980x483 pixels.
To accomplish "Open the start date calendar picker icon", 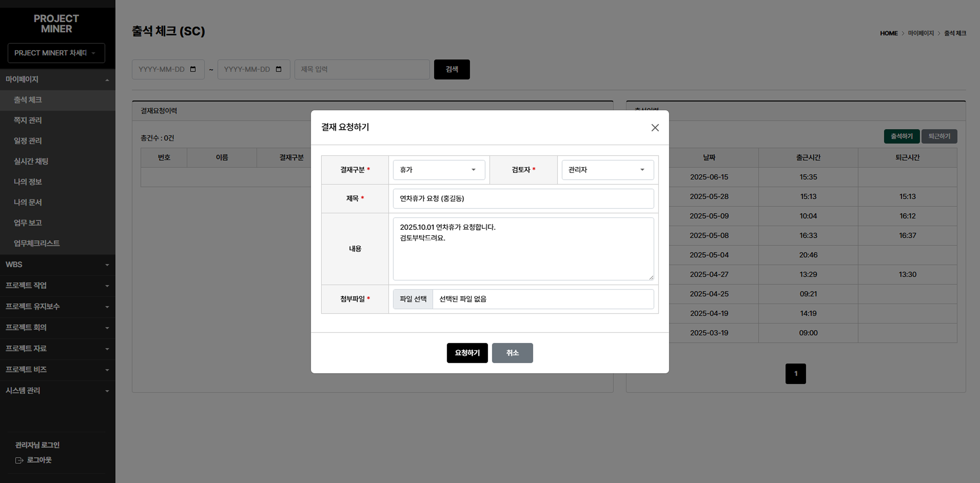I will pos(193,69).
